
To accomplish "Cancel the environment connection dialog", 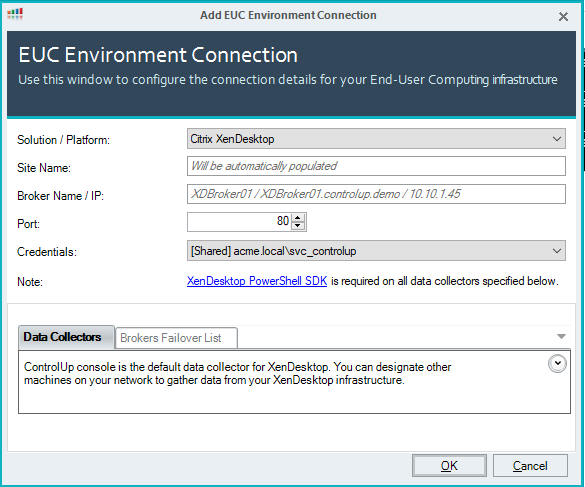I will coord(530,466).
